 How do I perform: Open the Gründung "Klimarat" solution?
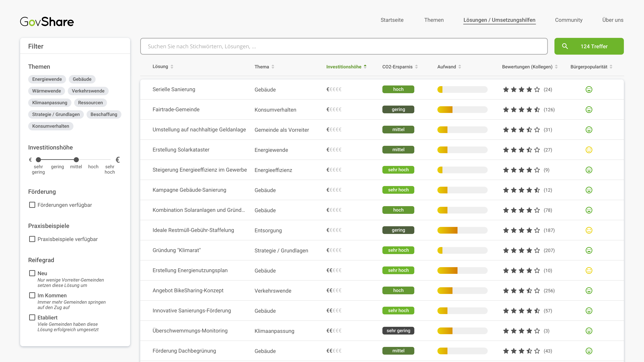[176, 250]
